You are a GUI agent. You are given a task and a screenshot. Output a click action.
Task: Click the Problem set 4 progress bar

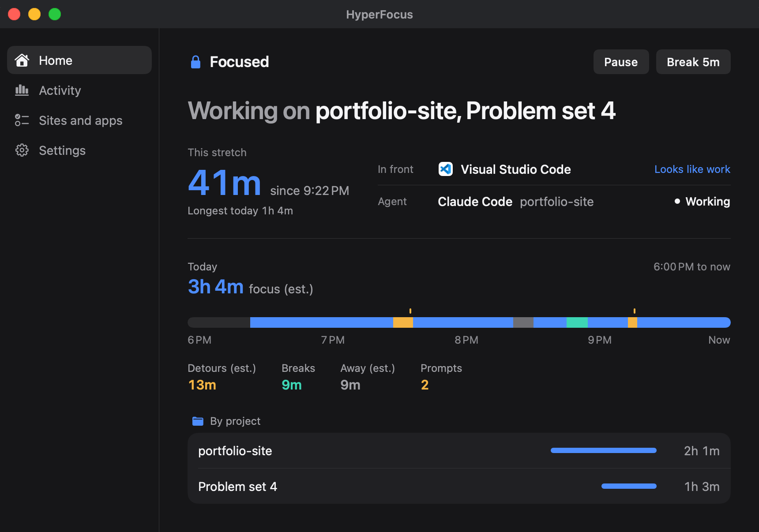[x=629, y=486]
